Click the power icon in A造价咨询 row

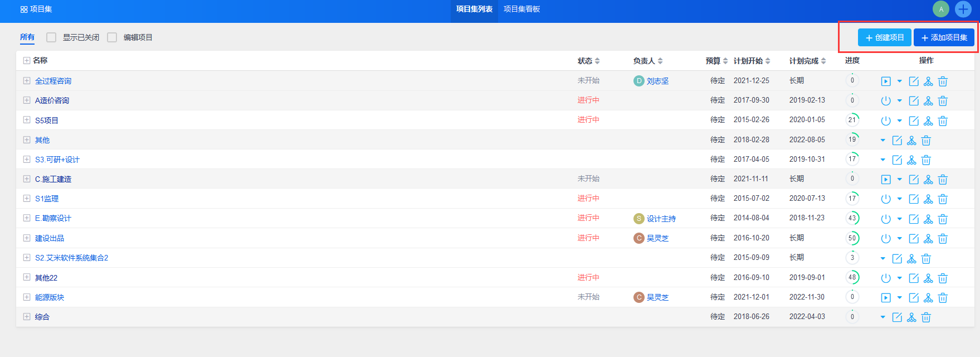(x=886, y=101)
